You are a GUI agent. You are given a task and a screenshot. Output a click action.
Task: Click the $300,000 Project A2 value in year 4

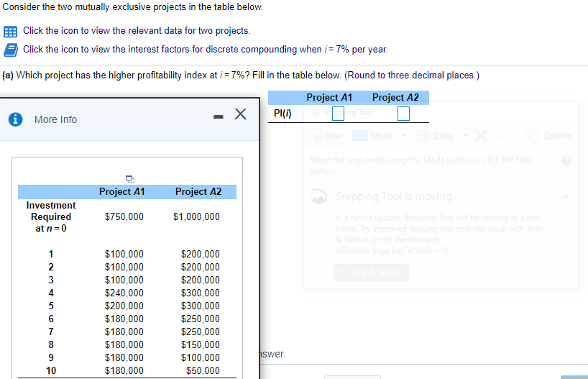[x=201, y=293]
